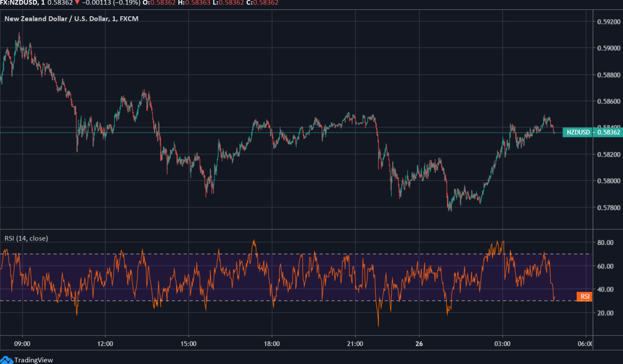
Task: Click the 12:00 time axis label
Action: tap(105, 344)
